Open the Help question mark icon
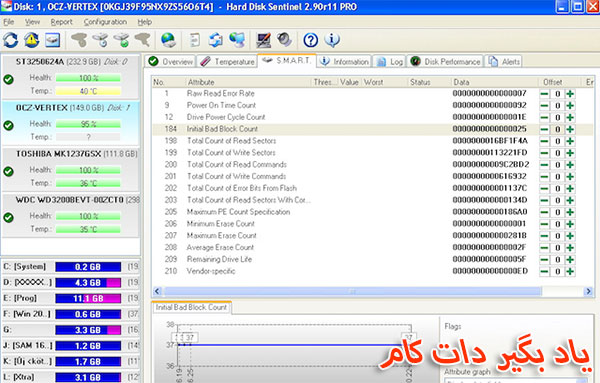The image size is (600, 383). pyautogui.click(x=311, y=40)
